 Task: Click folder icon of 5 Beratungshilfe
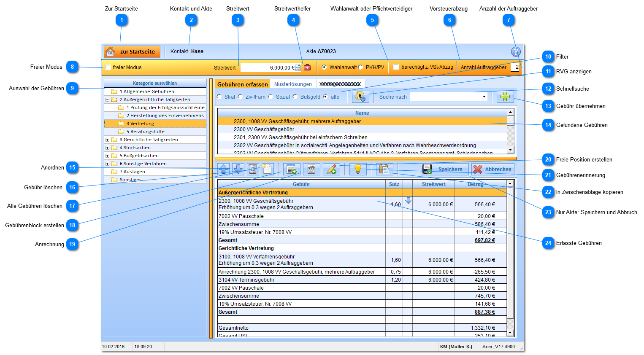coord(121,132)
